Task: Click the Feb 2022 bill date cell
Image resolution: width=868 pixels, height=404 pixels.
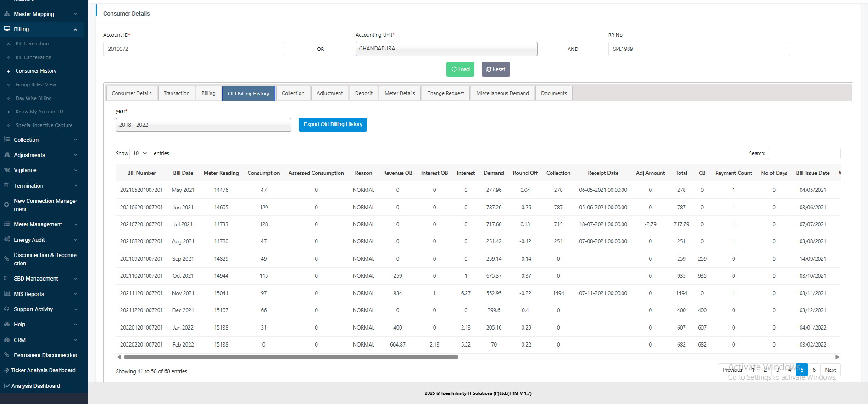Action: pos(183,344)
